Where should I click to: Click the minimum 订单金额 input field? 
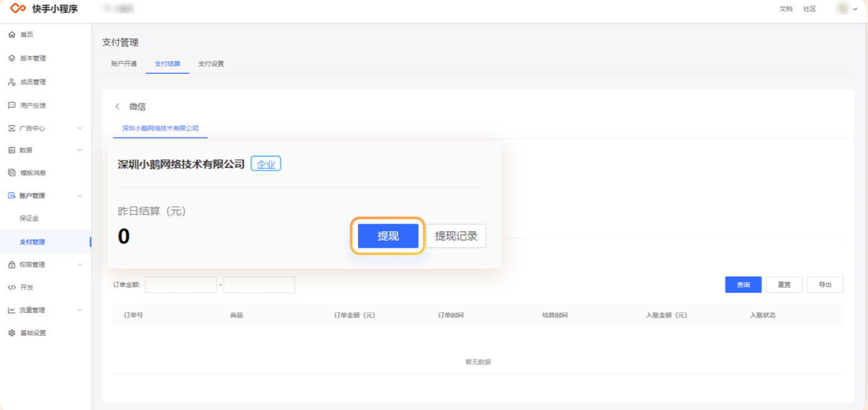[181, 285]
